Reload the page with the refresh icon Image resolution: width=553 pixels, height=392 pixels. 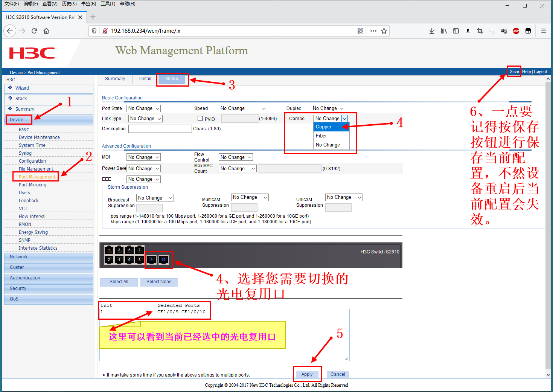tap(34, 31)
